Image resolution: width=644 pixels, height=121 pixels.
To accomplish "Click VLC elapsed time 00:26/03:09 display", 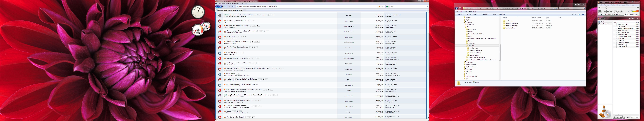I will [633, 15].
